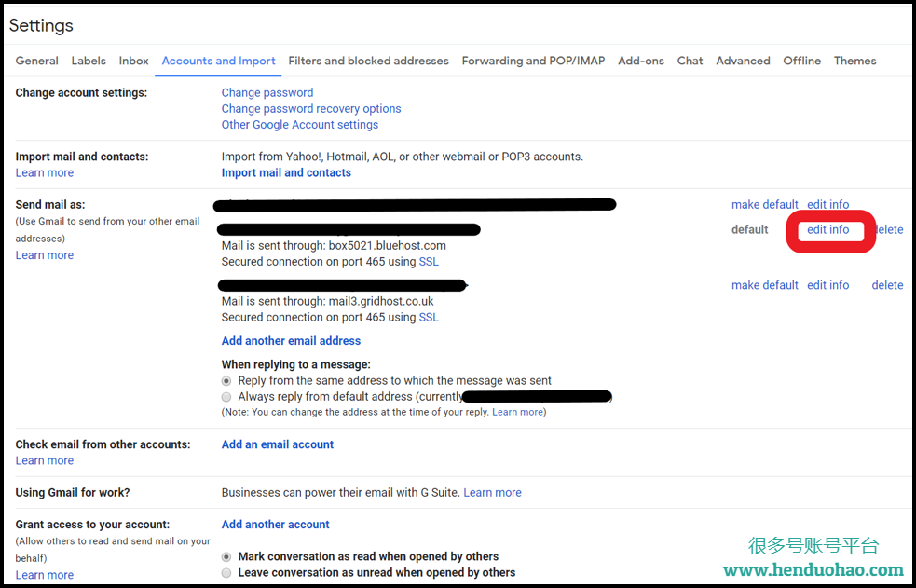Switch to the Themes tab
The width and height of the screenshot is (916, 588).
pyautogui.click(x=854, y=61)
